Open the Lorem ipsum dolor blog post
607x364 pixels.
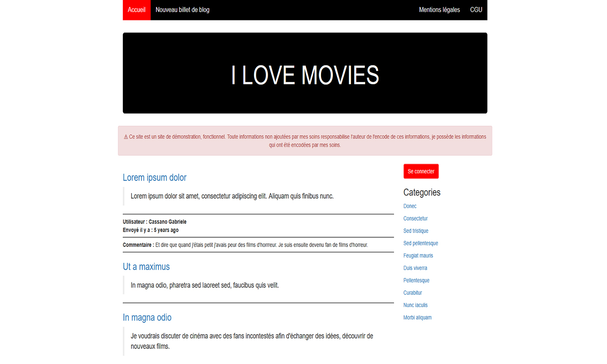pos(154,177)
